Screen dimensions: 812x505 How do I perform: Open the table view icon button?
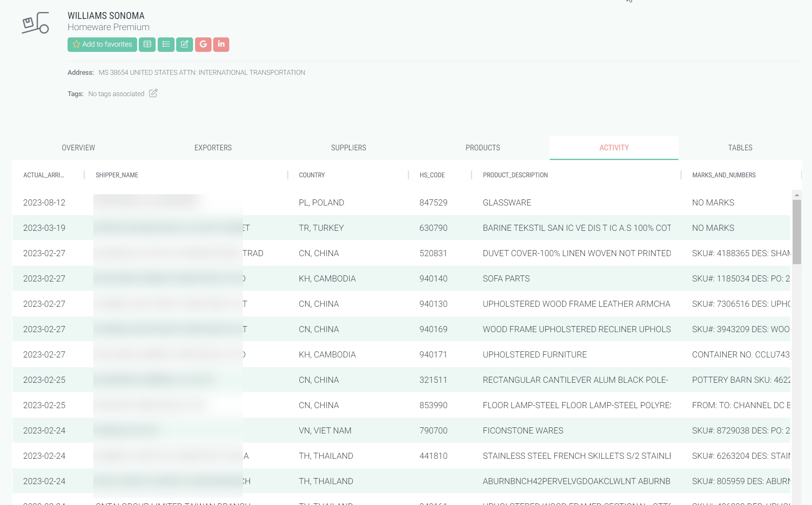click(147, 44)
